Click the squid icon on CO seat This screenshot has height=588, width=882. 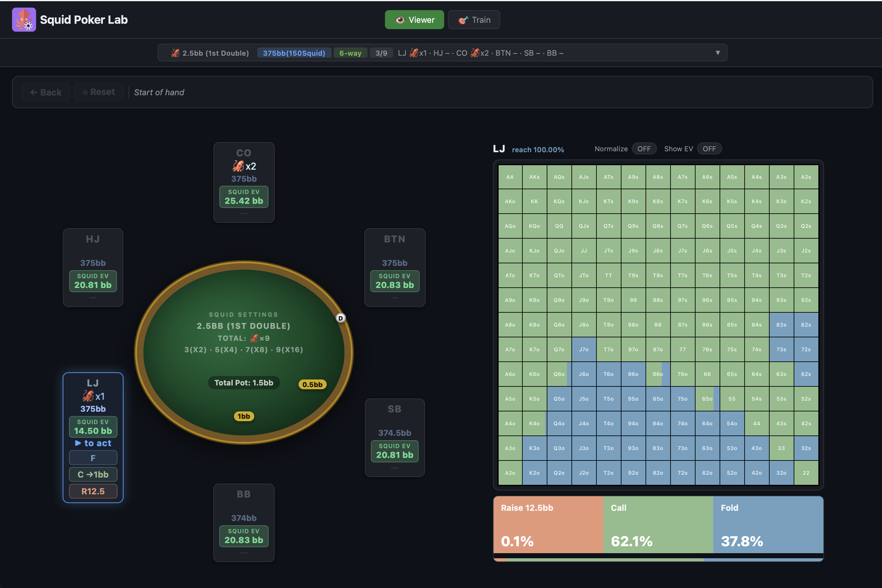coord(238,166)
